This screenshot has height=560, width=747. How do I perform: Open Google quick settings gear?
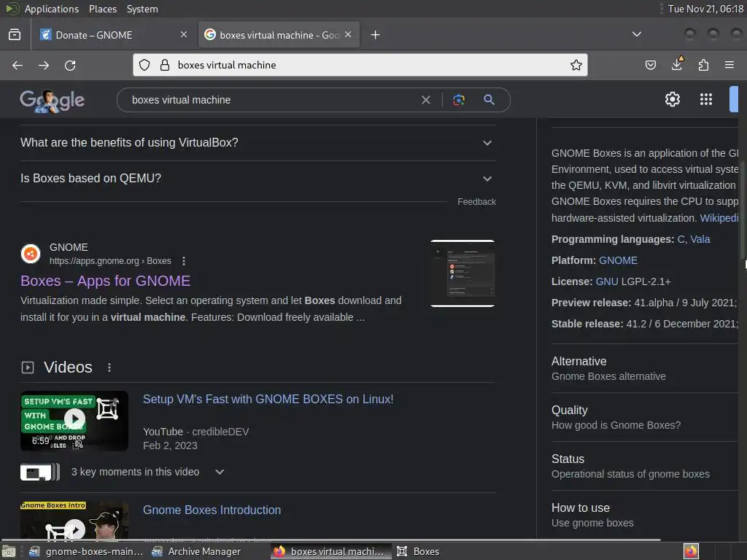click(x=672, y=99)
